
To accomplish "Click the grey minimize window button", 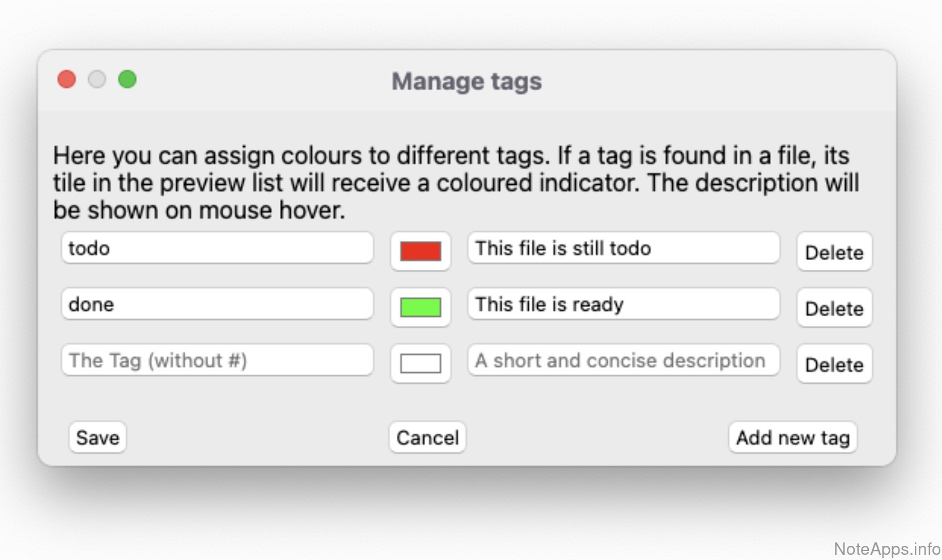I will coord(97,79).
